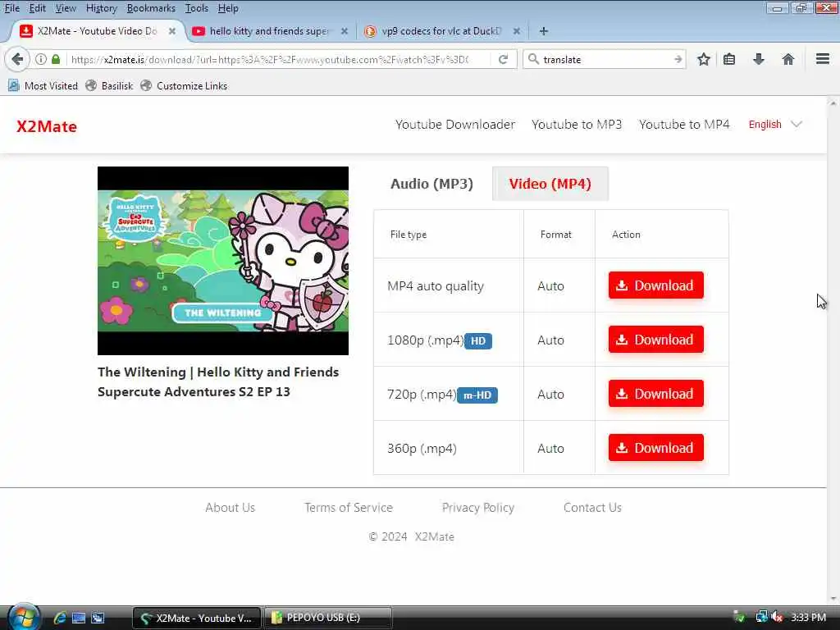
Task: Open the downloads arrow icon
Action: pos(758,59)
